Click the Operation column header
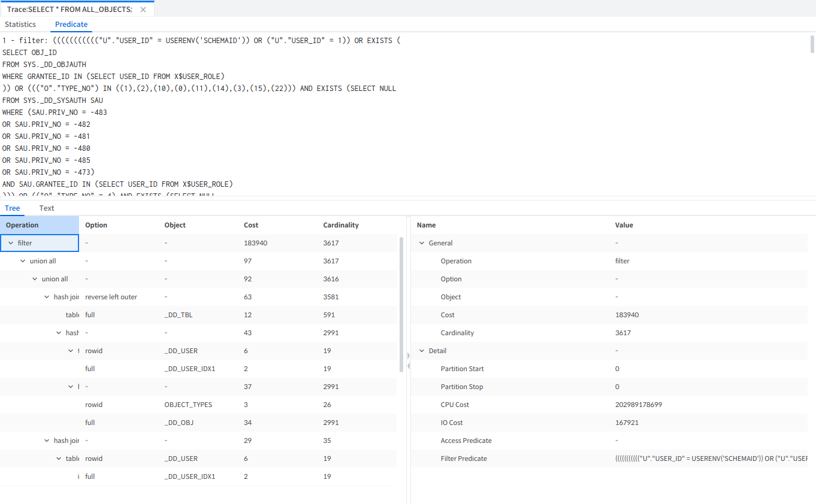The width and height of the screenshot is (816, 504). [x=22, y=225]
